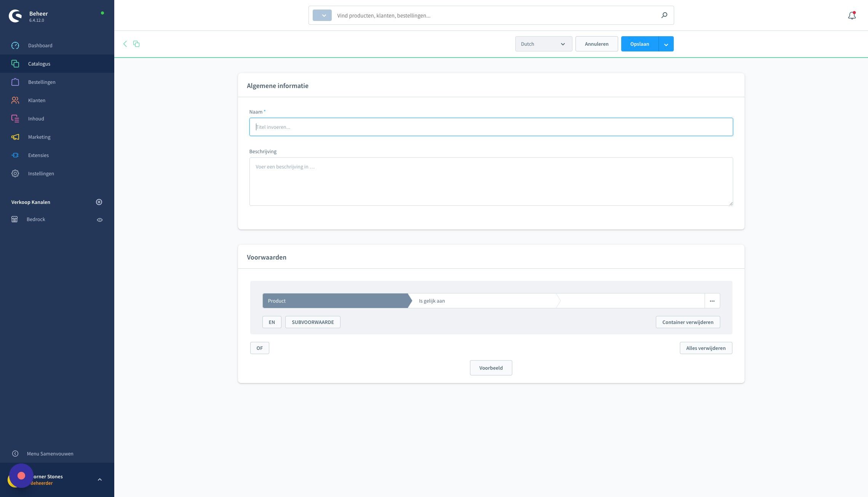Click the global search input field
This screenshot has width=868, height=497.
tap(495, 15)
